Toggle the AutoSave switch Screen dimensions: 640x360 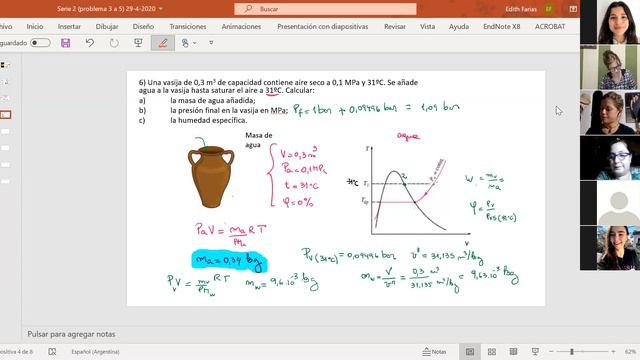pos(40,43)
